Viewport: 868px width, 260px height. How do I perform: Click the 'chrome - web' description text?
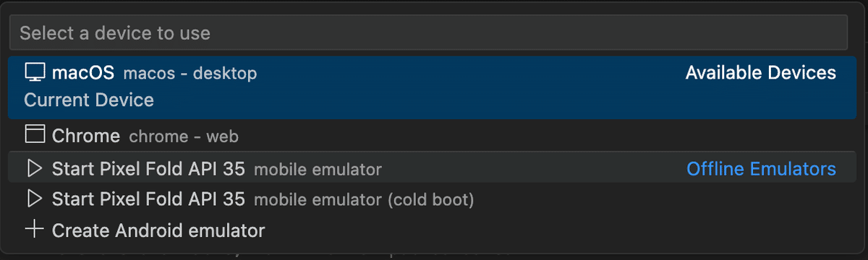coord(184,136)
